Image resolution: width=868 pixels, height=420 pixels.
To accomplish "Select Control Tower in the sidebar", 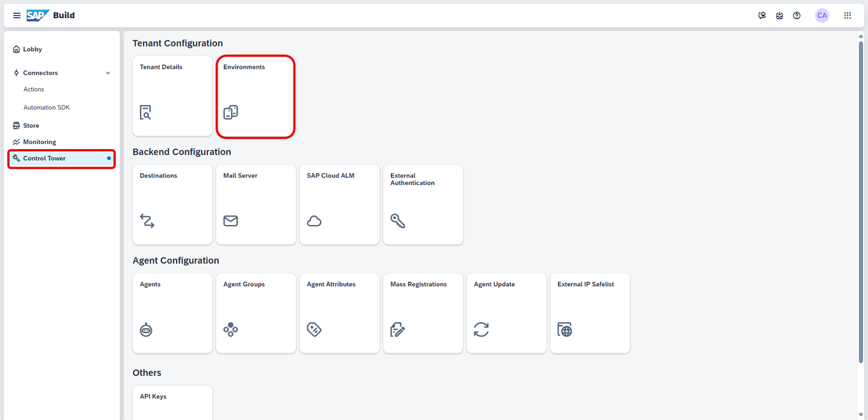I will tap(61, 159).
